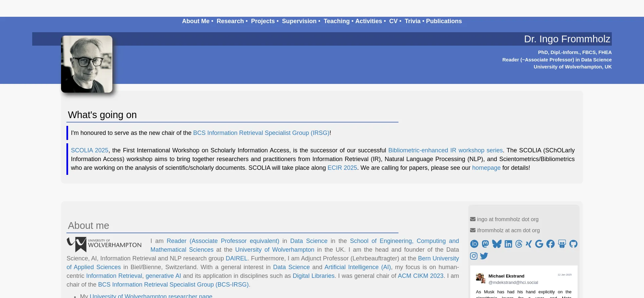644x298 pixels.
Task: Visit the Instagram icon
Action: click(474, 256)
